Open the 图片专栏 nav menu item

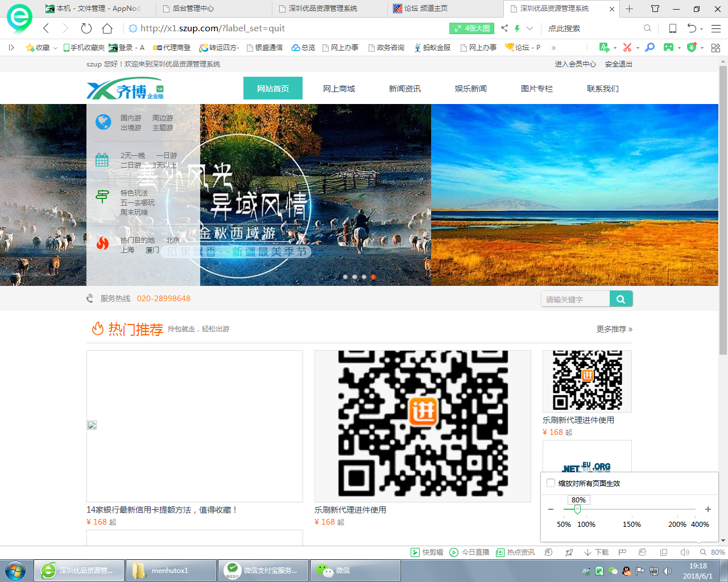click(x=537, y=89)
